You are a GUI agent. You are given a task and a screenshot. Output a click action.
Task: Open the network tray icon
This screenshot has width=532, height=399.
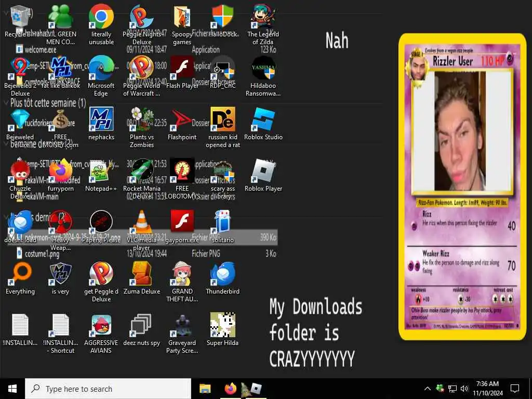tap(453, 389)
